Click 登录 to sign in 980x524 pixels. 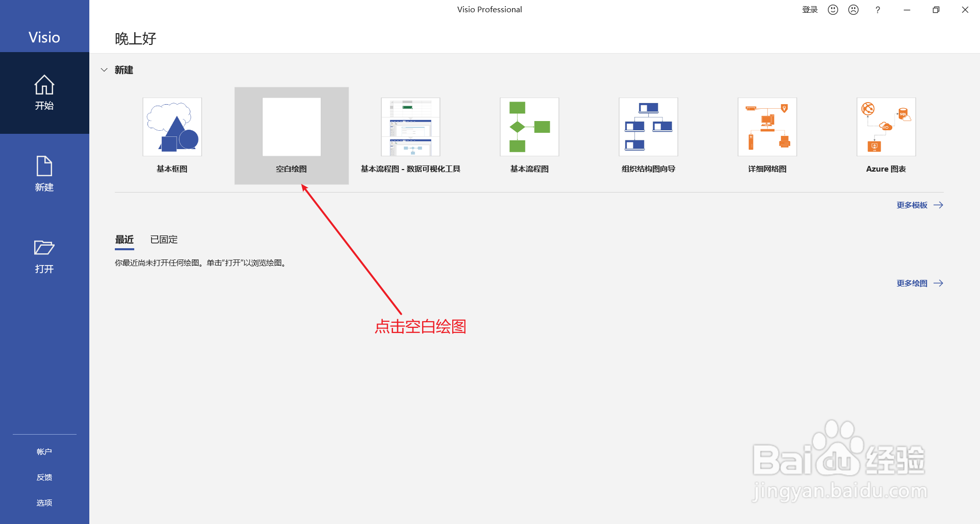[810, 10]
